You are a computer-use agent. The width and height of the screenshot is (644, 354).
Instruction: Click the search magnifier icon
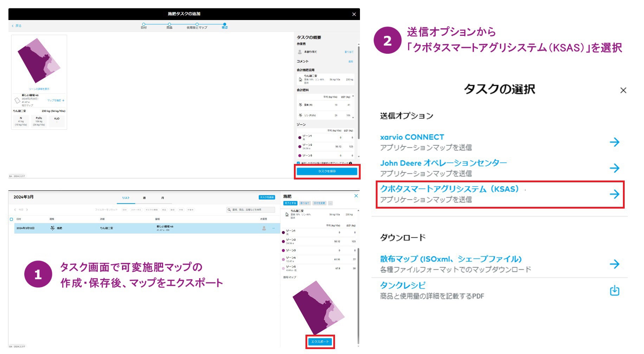[229, 210]
